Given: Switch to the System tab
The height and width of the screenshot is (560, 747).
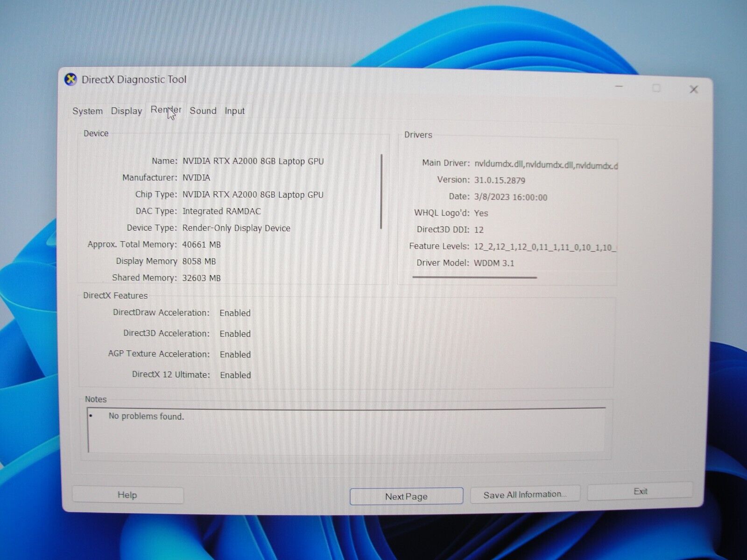Looking at the screenshot, I should (x=87, y=111).
